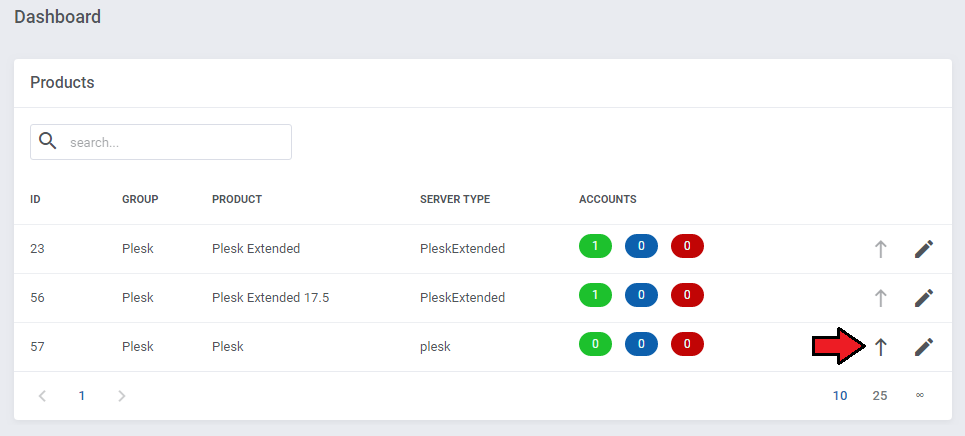Click the ID cell "56"
This screenshot has height=436, width=965.
click(x=38, y=298)
